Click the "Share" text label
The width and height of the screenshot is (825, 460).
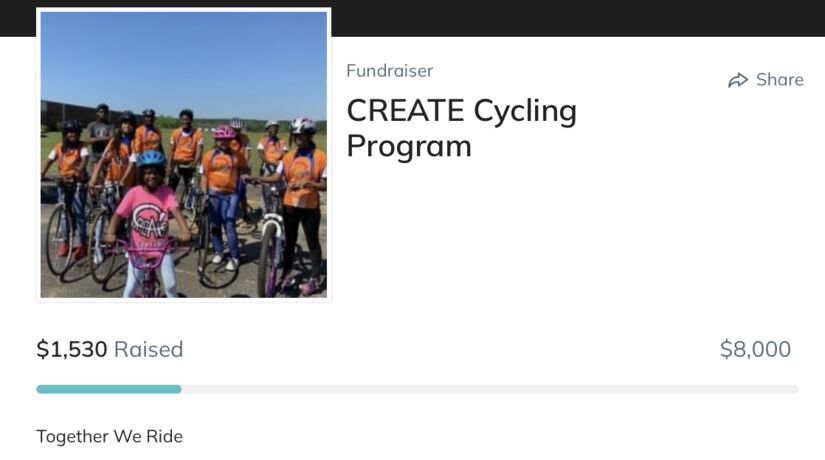780,80
